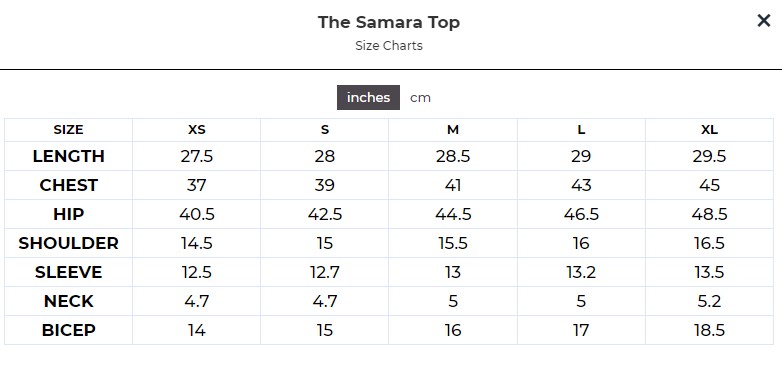This screenshot has height=370, width=782.
Task: Click the XL size column header
Action: 709,130
